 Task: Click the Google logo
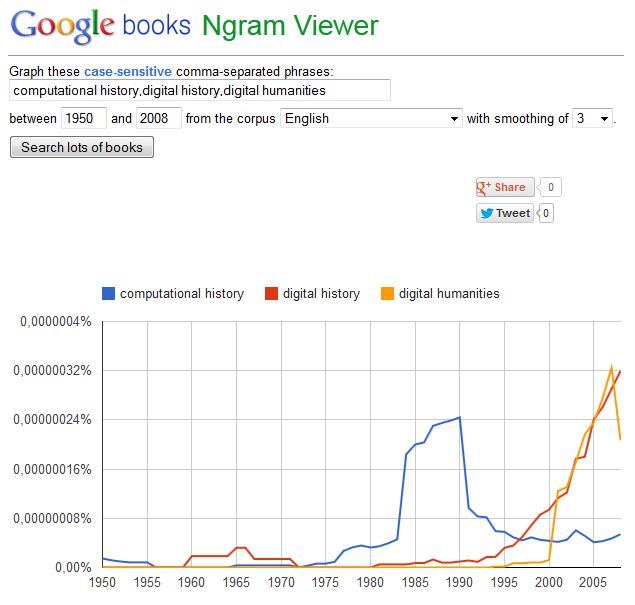[62, 27]
